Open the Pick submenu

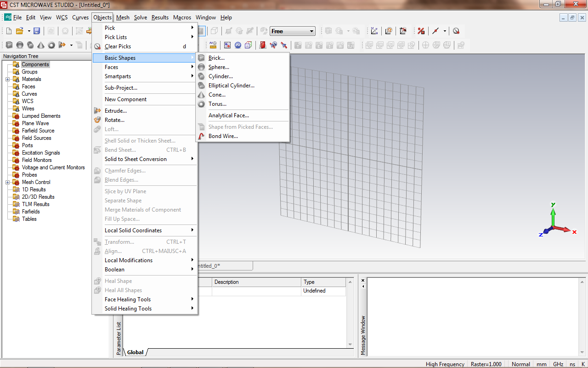(x=145, y=28)
